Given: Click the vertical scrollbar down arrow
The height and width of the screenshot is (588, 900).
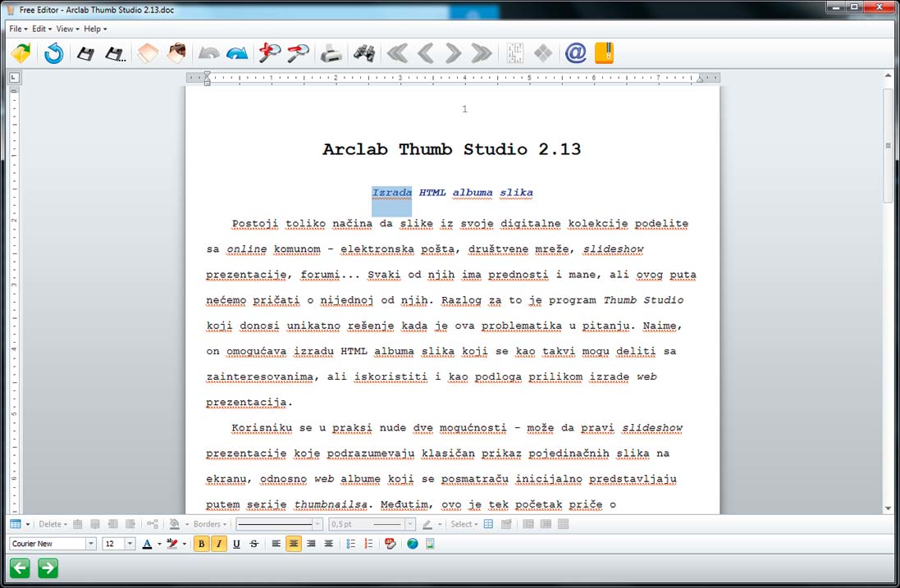Looking at the screenshot, I should (x=888, y=508).
